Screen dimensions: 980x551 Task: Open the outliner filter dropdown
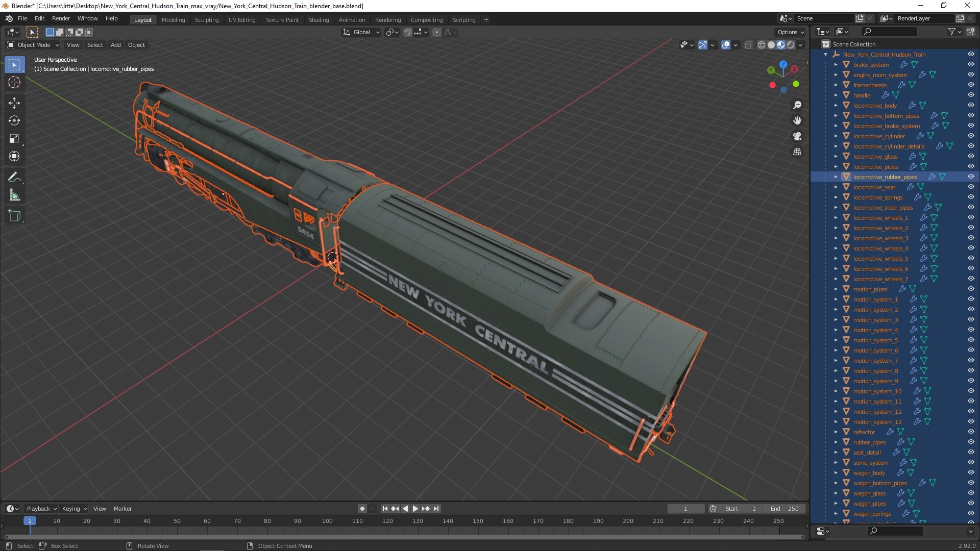954,32
